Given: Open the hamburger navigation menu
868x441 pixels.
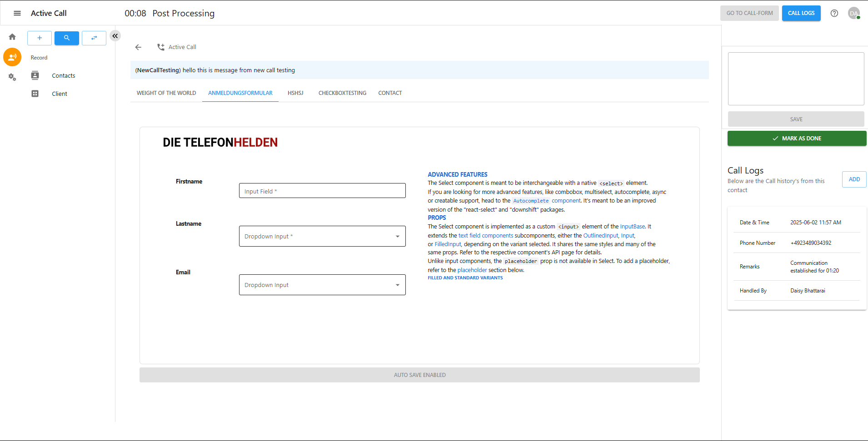Looking at the screenshot, I should click(x=17, y=13).
